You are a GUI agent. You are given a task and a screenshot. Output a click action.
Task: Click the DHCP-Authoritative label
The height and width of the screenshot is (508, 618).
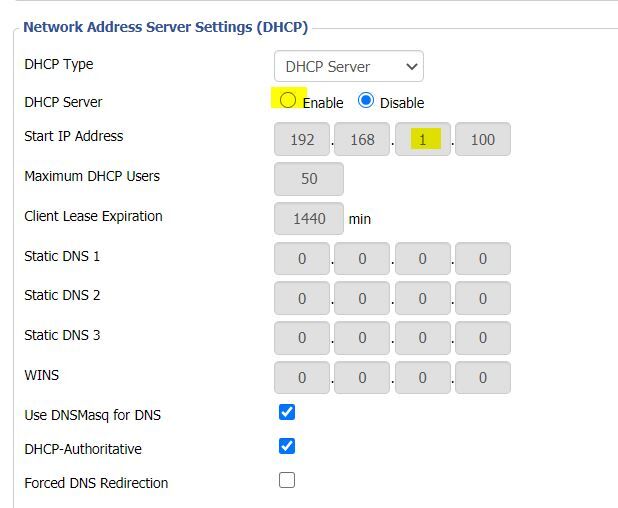point(83,449)
